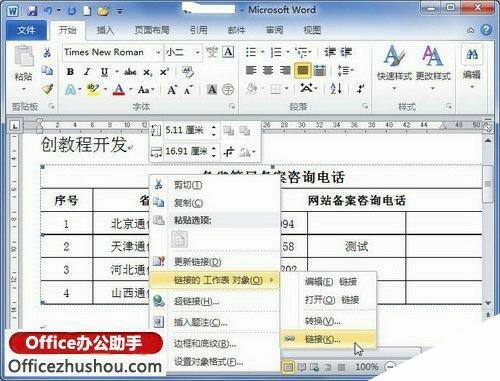This screenshot has height=381, width=500.
Task: Choose Insert Caption in context menu
Action: [x=214, y=322]
